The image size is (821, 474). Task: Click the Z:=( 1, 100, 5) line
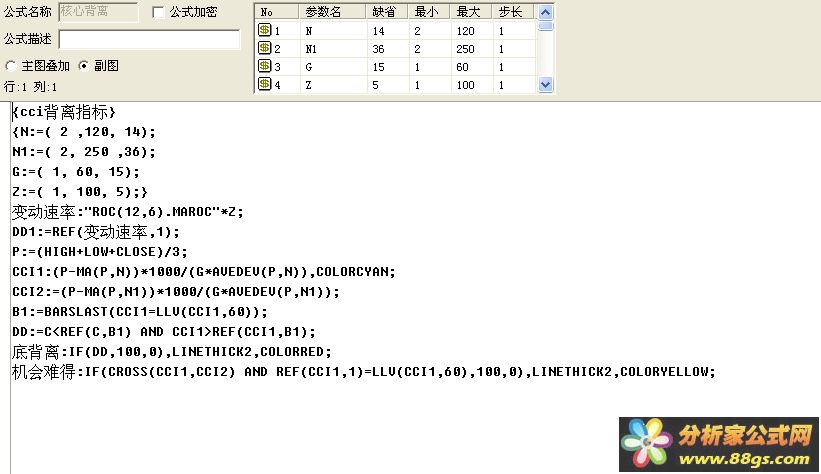[x=80, y=192]
